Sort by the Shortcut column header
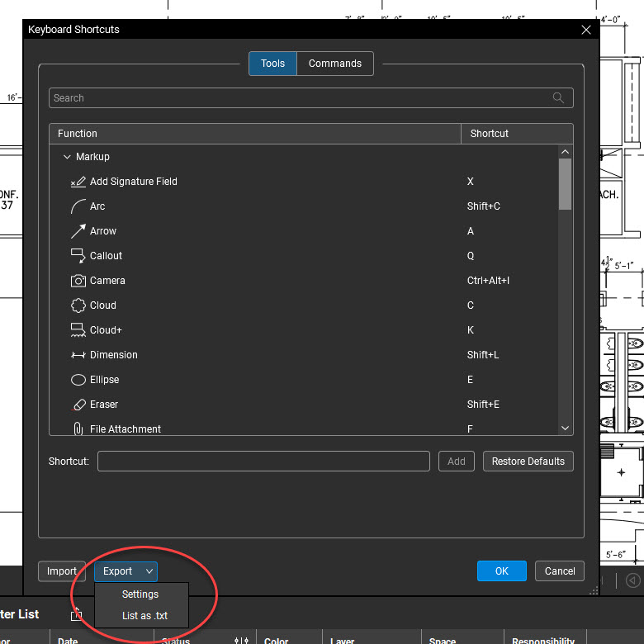 point(517,134)
